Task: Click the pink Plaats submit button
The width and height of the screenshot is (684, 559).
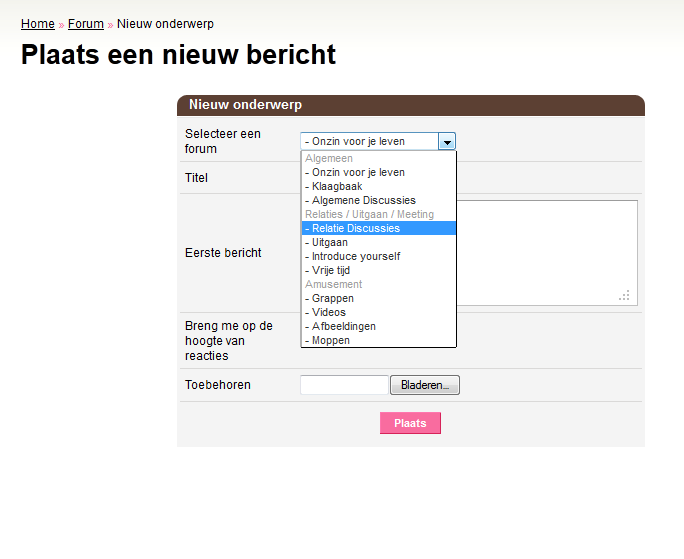Action: coord(410,423)
